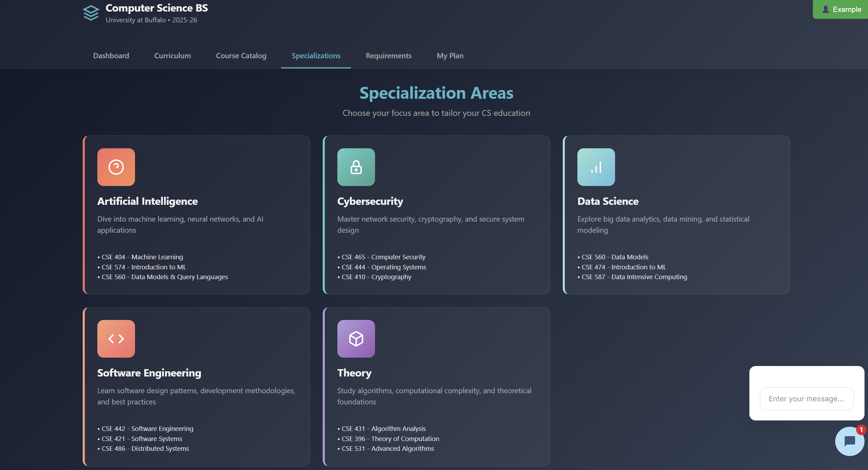Focus the 'Enter your message' input field
This screenshot has width=868, height=470.
806,398
